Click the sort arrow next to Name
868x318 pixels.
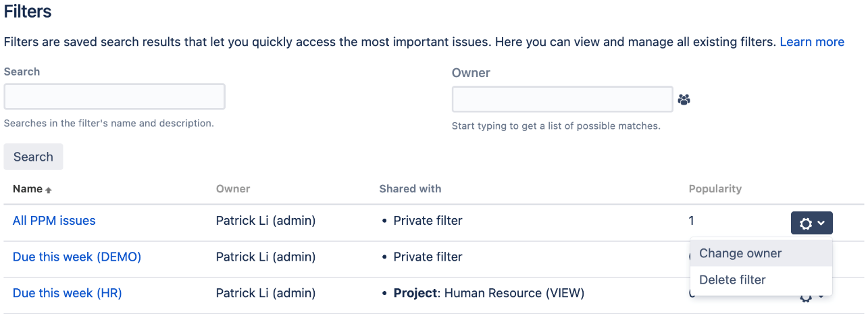[49, 190]
